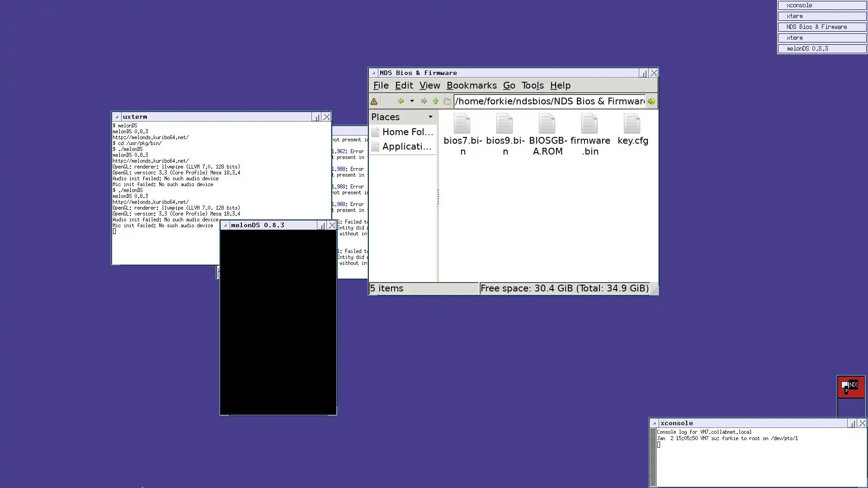Click the file manager path text field
Viewport: 868px width, 488px height.
click(549, 101)
